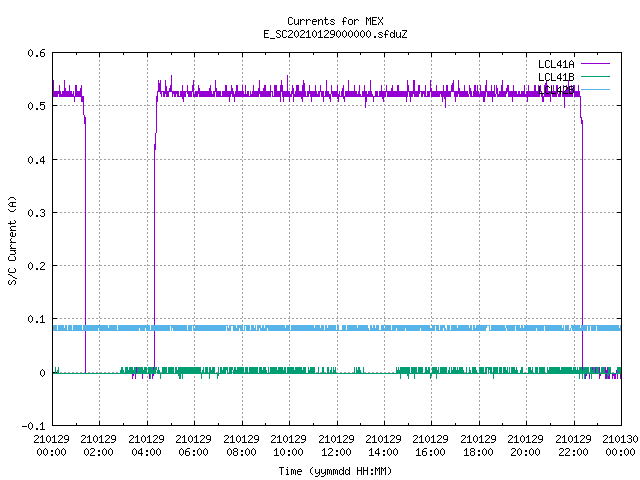Click the 210129 22:00 x-axis tick label
The height and width of the screenshot is (480, 640).
pyautogui.click(x=573, y=445)
